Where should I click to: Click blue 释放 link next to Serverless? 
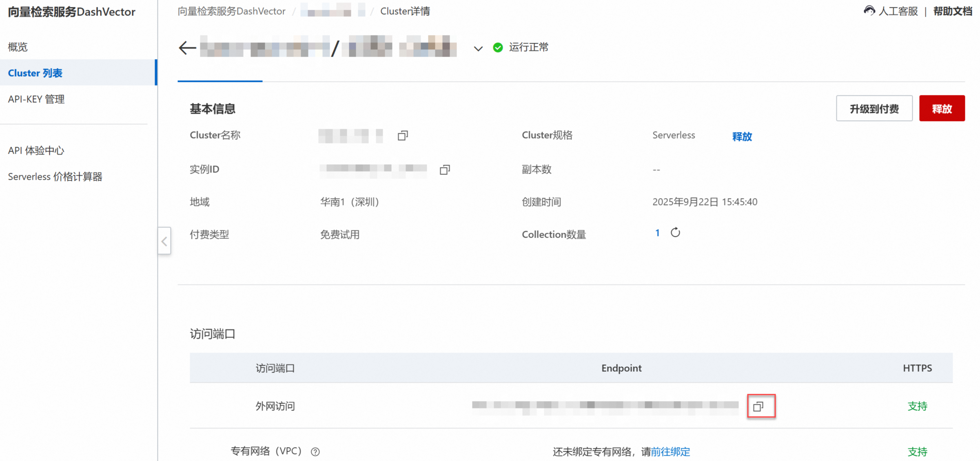pyautogui.click(x=742, y=137)
